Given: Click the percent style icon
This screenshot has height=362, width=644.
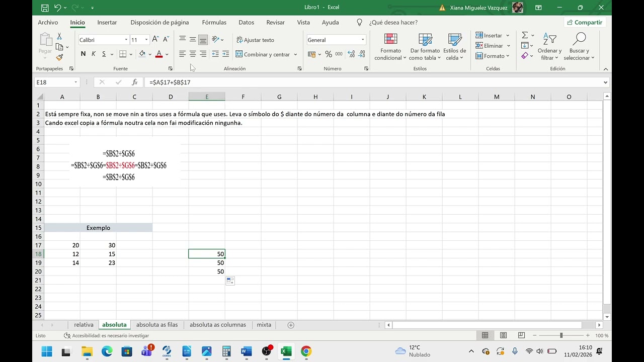Looking at the screenshot, I should click(x=329, y=54).
